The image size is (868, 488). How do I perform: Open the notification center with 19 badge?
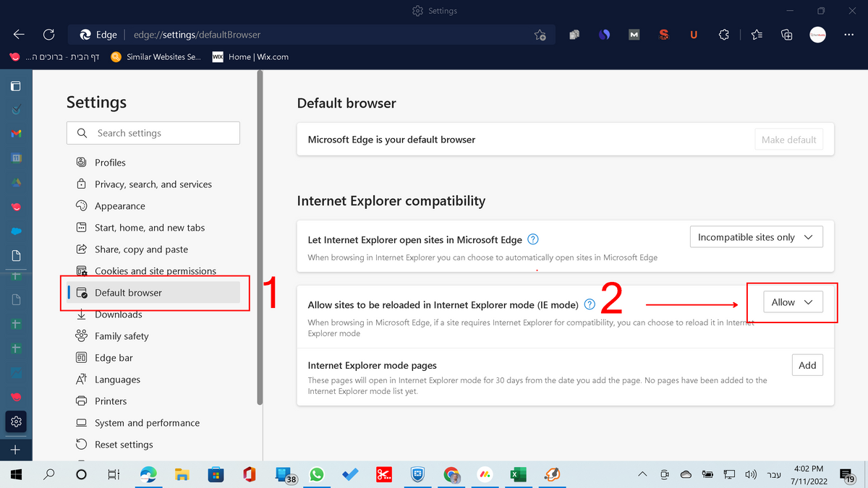coord(849,475)
